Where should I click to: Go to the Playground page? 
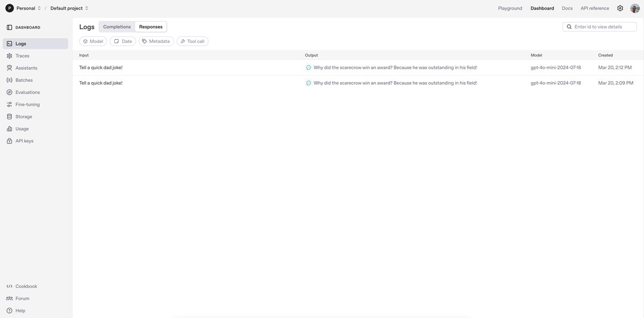tap(510, 8)
